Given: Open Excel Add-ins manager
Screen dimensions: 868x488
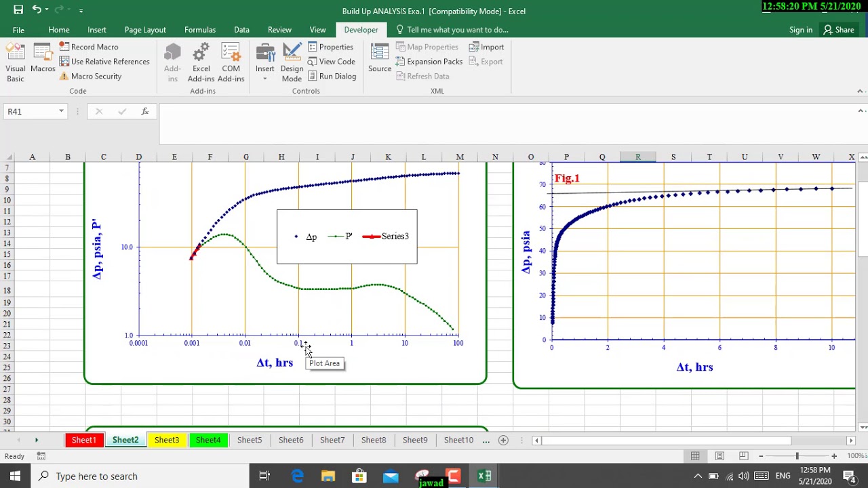Looking at the screenshot, I should 201,62.
